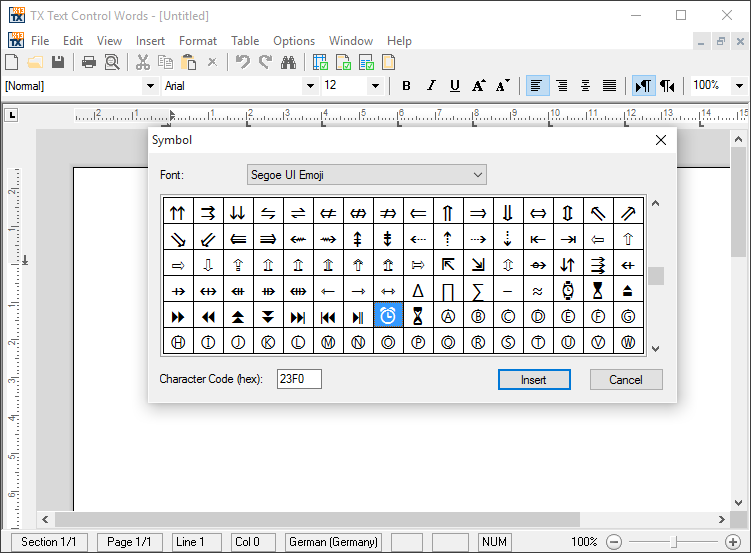The image size is (751, 553).
Task: Toggle Bold formatting
Action: (x=406, y=86)
